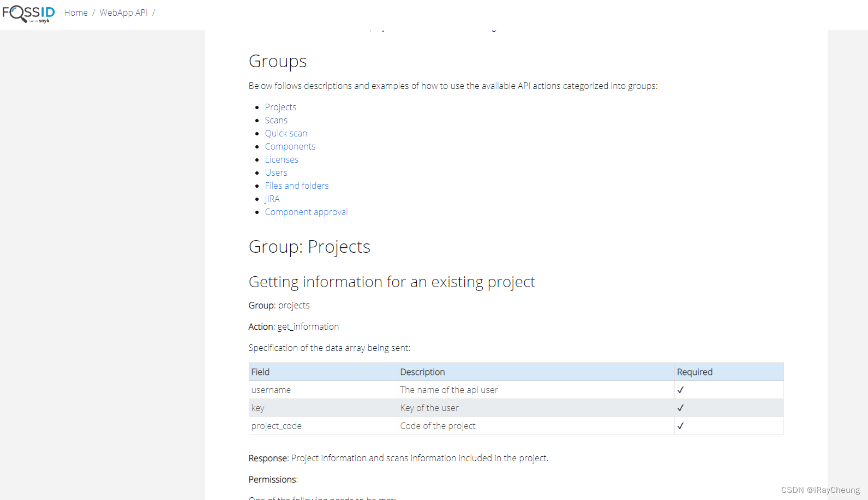
Task: Open the Quick scan group link
Action: 286,133
